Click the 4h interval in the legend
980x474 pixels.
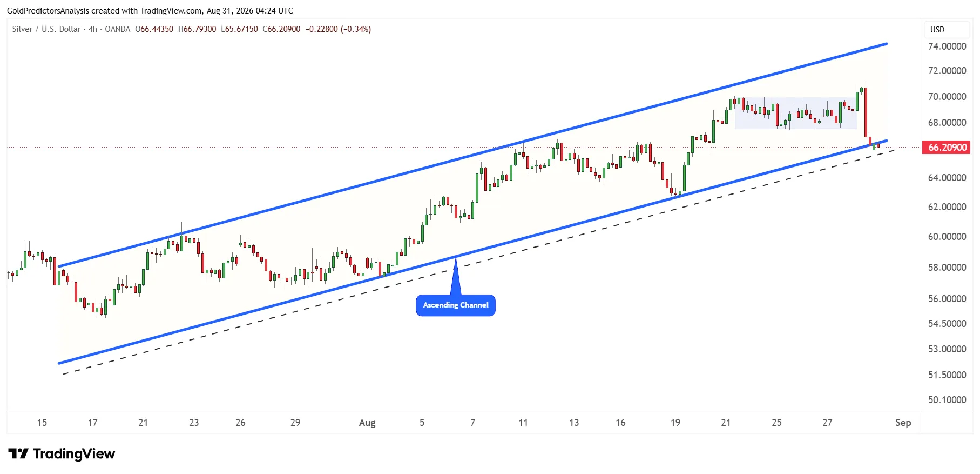point(93,29)
